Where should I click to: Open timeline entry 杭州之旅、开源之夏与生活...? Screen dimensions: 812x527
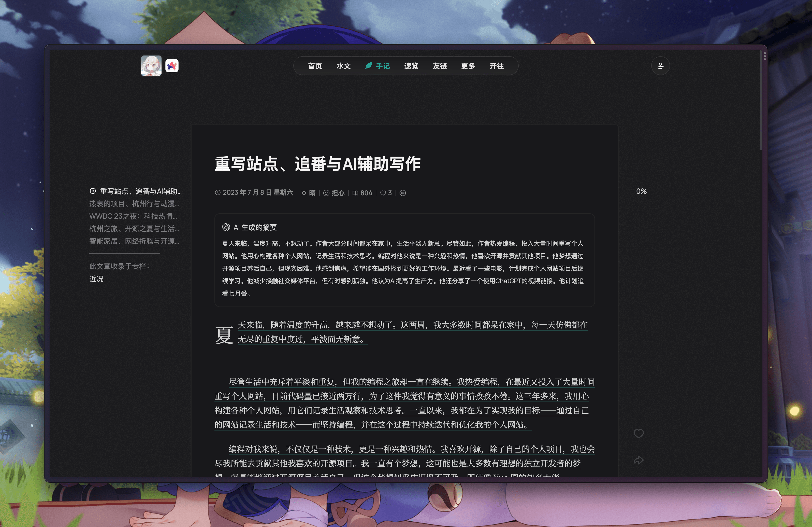(x=134, y=229)
